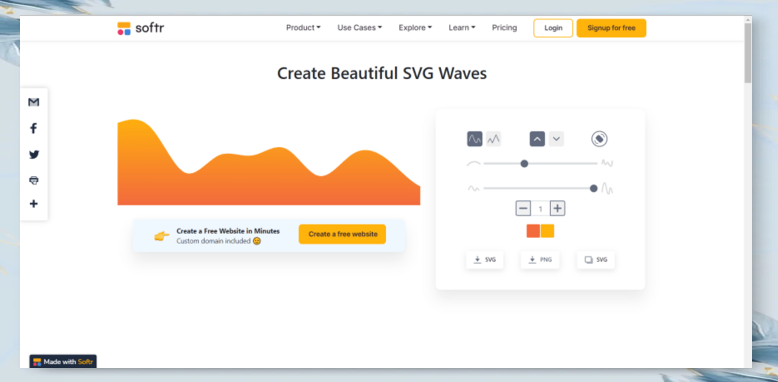Download wave as PNG
This screenshot has width=778, height=382.
point(540,260)
